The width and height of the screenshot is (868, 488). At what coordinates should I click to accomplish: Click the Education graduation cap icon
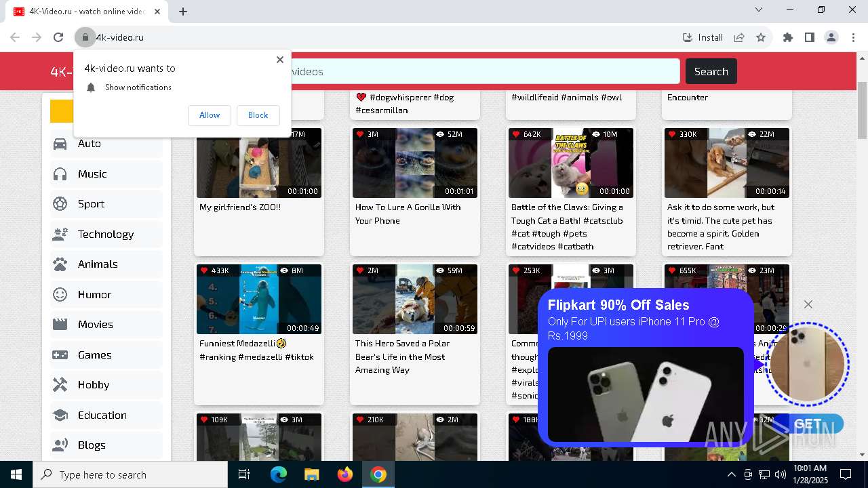[60, 415]
